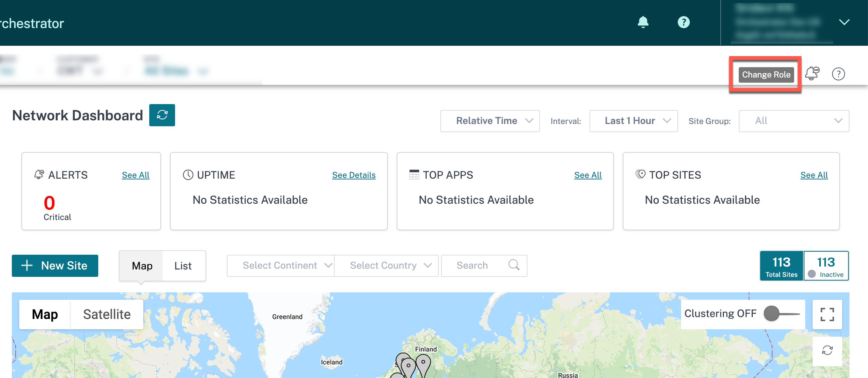Expand the user account chevron menu

(x=844, y=22)
